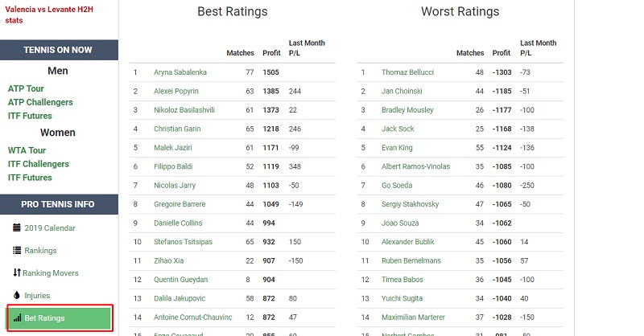This screenshot has width=644, height=336.
Task: Click the arrows icon beside Ranking Movers
Action: tap(17, 272)
